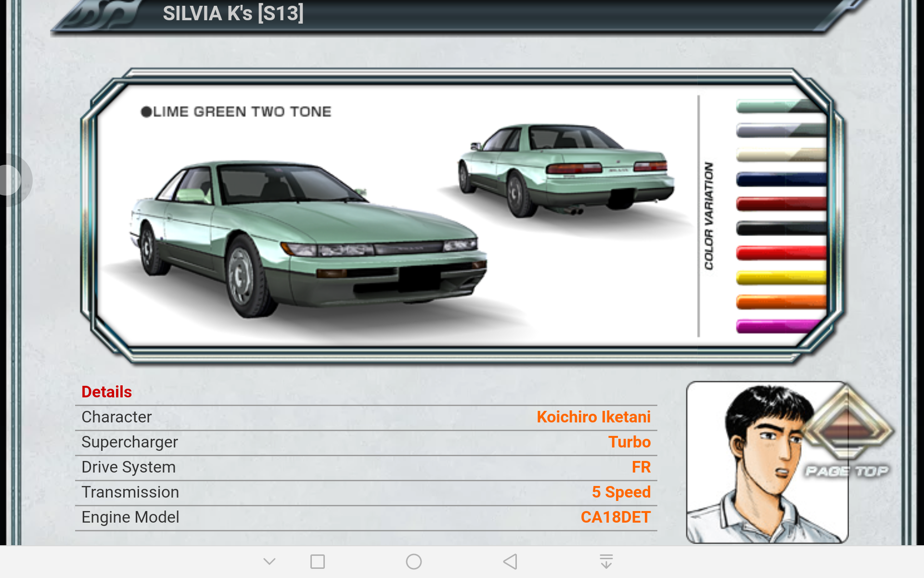The height and width of the screenshot is (578, 924).
Task: Tap the hide navigation bar chevron
Action: pyautogui.click(x=269, y=562)
